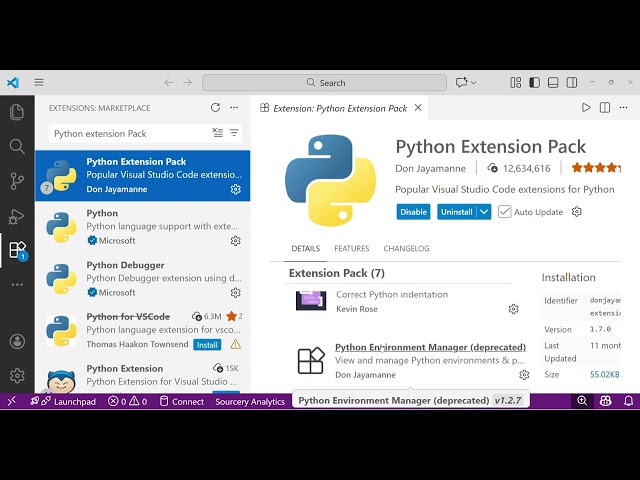Toggle bottom panel visibility

553,82
